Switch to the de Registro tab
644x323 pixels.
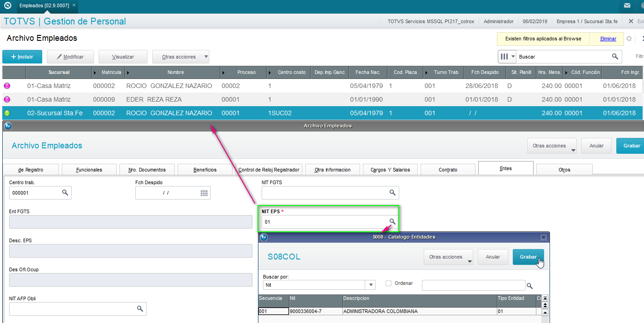click(30, 170)
